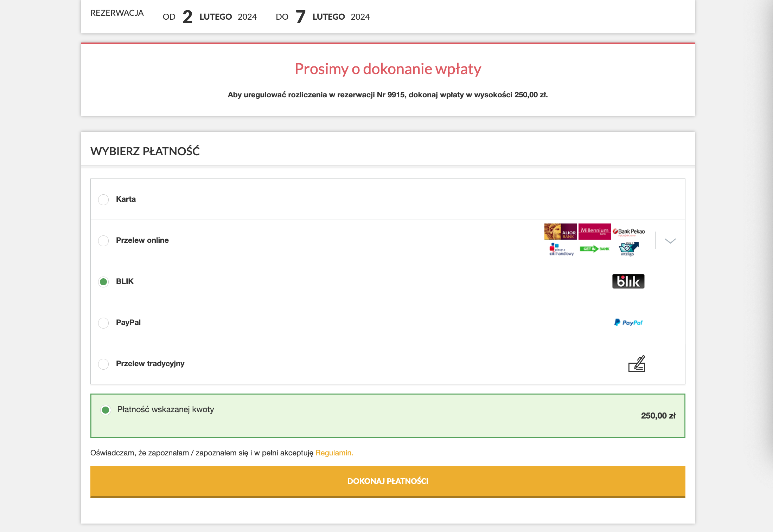Click the Bank Pekao logo
The image size is (773, 532).
tap(629, 232)
